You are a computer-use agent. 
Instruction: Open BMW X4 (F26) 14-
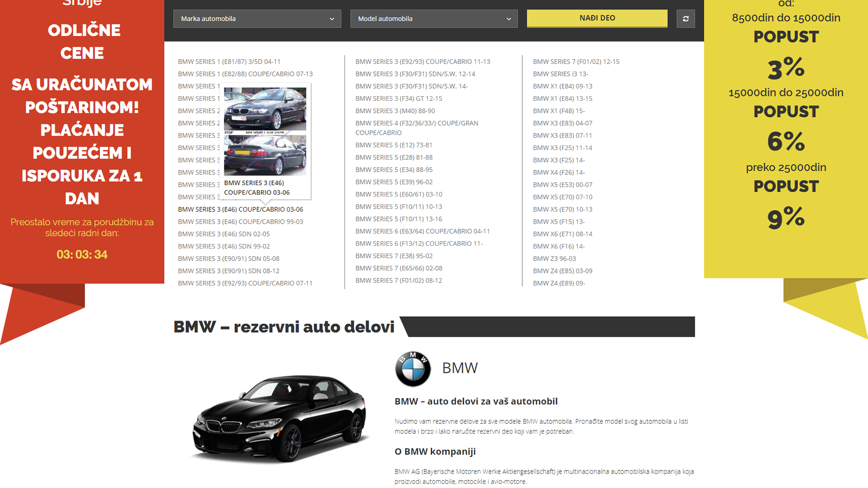coord(559,172)
